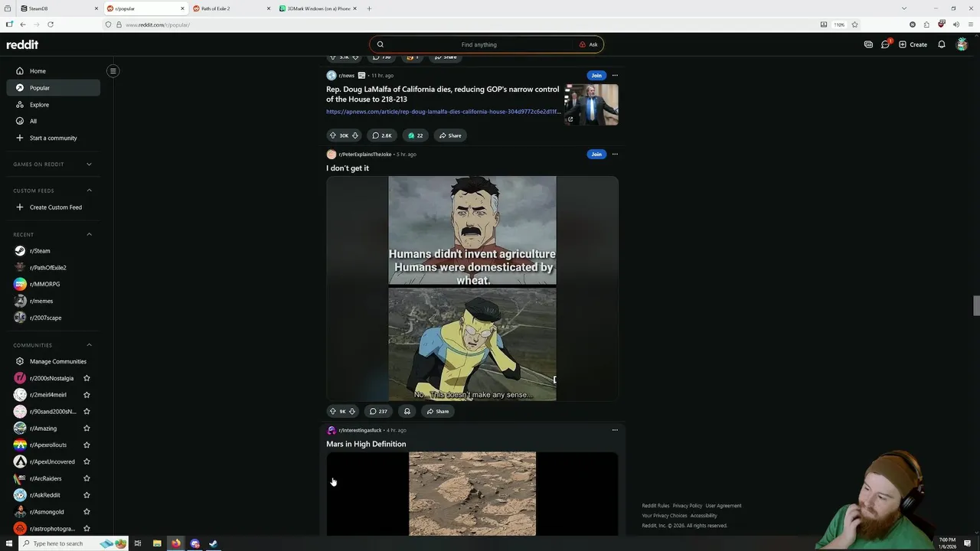Downvote the 'I don't get it' post
This screenshot has width=980, height=551.
point(352,411)
